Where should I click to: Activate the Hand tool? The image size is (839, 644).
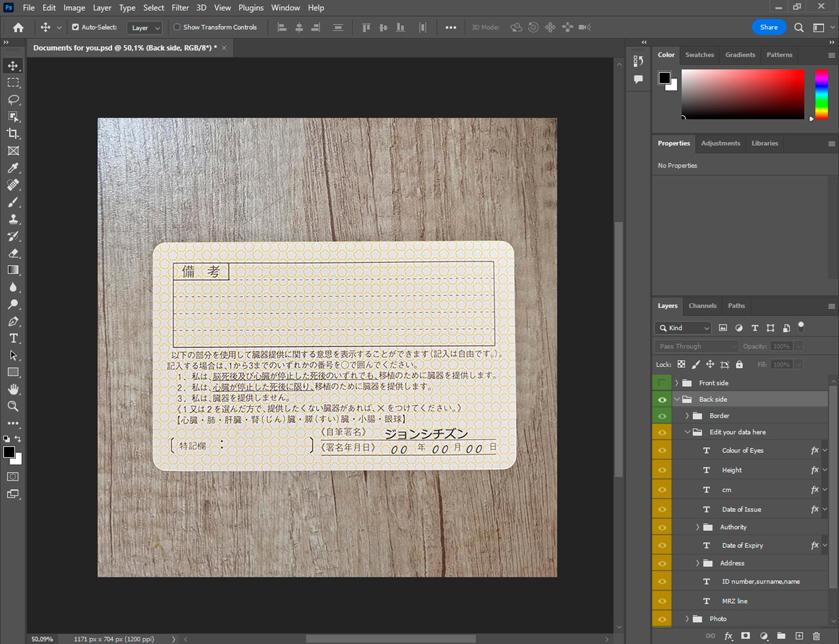pyautogui.click(x=13, y=389)
